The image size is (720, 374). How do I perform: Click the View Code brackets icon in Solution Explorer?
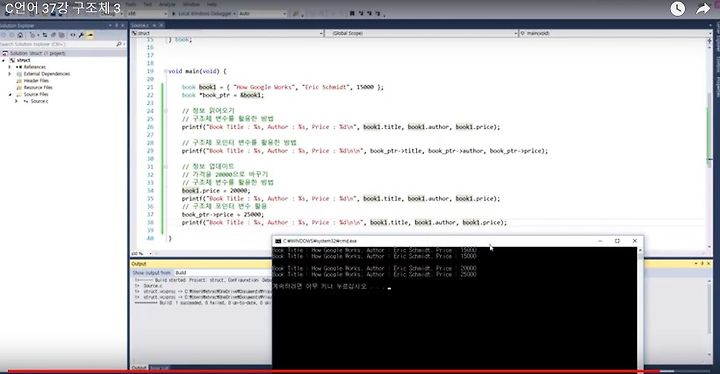(73, 35)
